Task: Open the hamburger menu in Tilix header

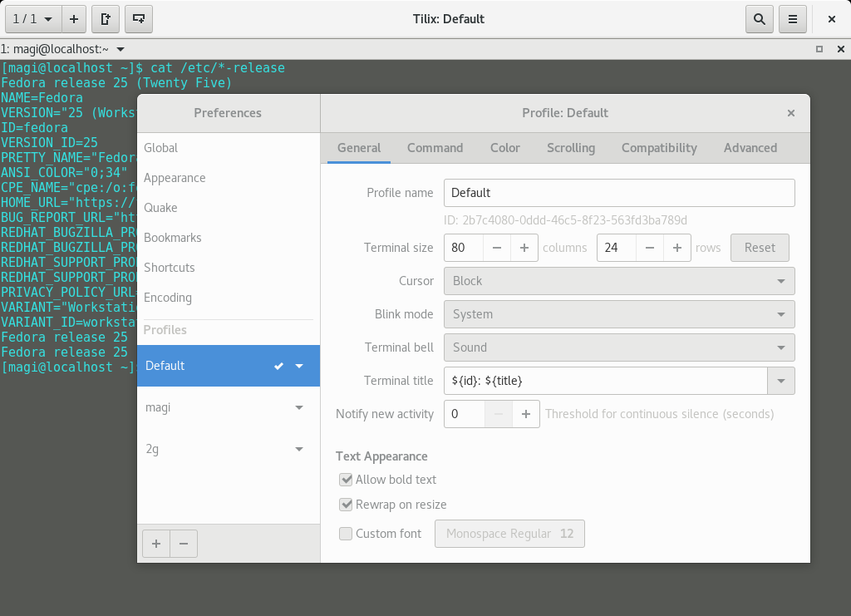Action: [x=792, y=19]
